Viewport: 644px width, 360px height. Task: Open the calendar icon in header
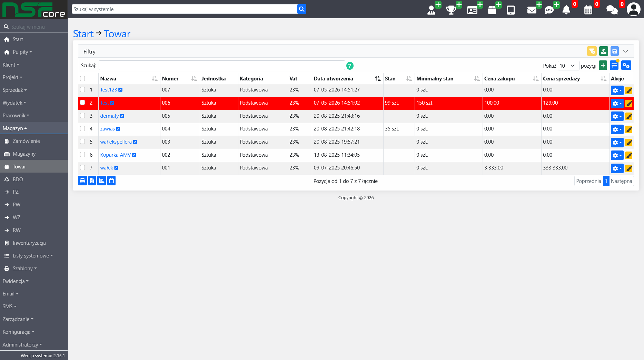(x=588, y=10)
